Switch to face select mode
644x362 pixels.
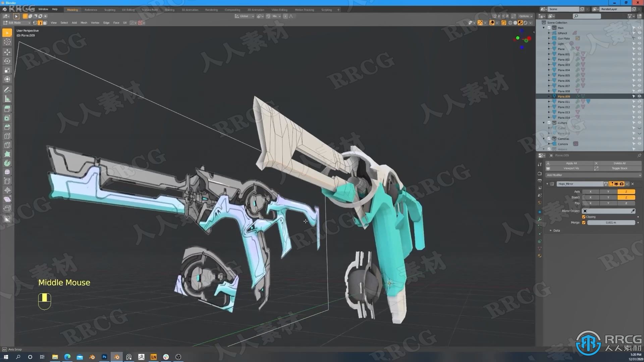[x=45, y=23]
